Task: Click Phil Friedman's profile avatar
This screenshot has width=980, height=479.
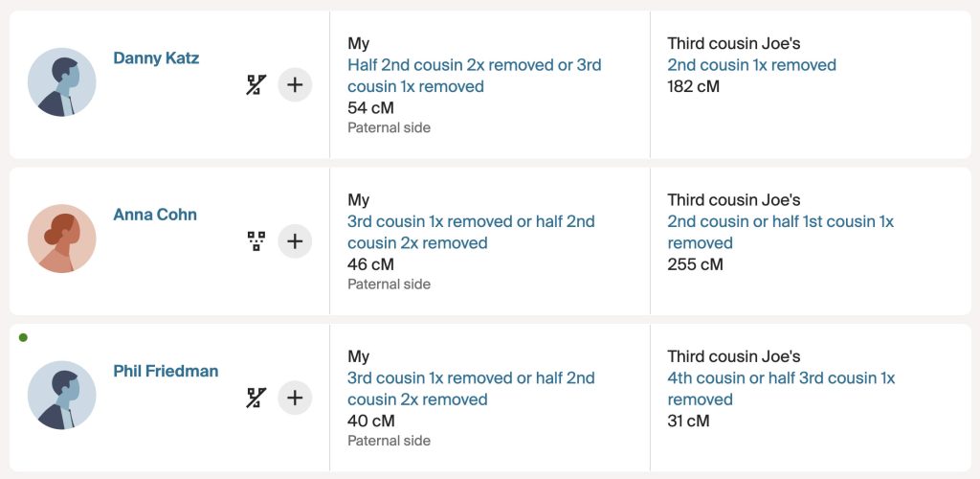Action: [62, 395]
